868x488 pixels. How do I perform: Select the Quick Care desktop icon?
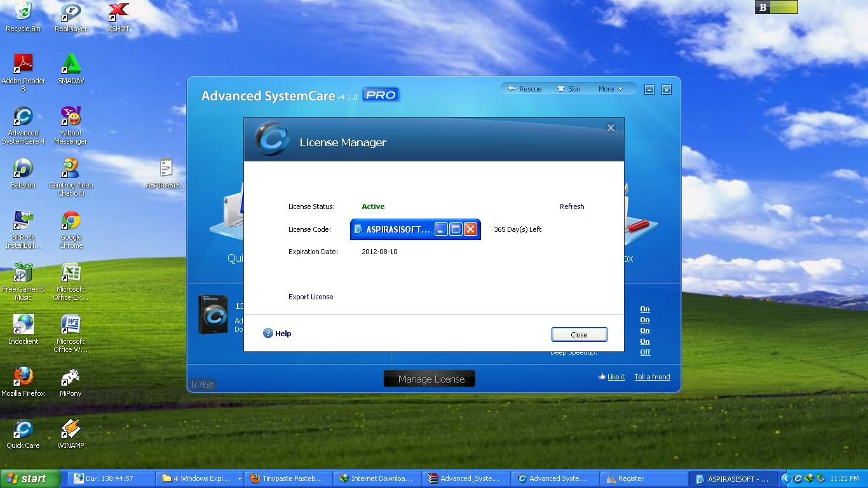click(x=23, y=434)
